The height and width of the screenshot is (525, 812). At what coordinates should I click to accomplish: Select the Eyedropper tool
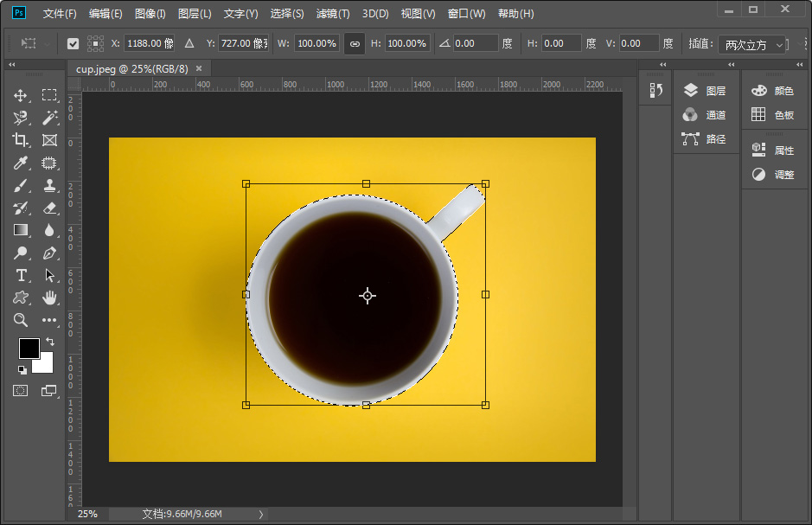pos(20,163)
